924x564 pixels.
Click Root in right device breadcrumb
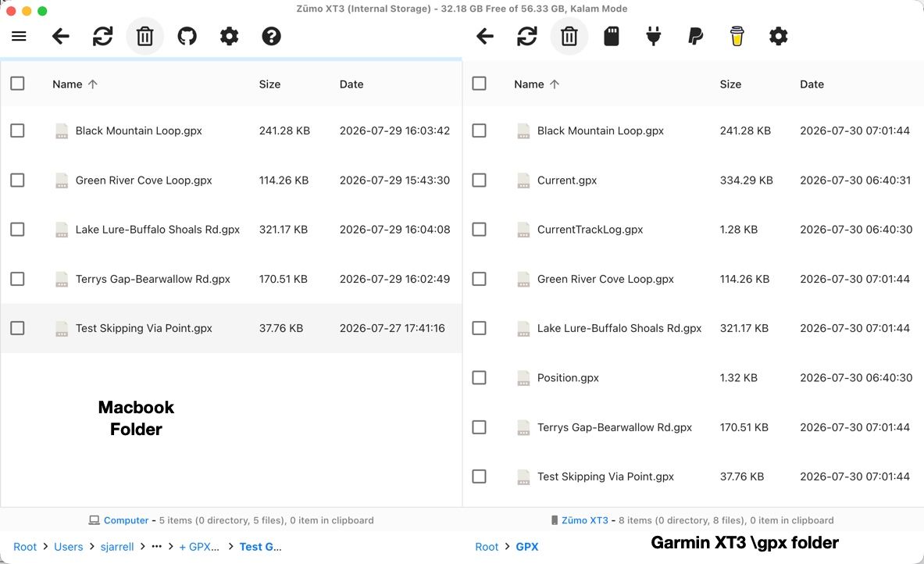coord(487,547)
